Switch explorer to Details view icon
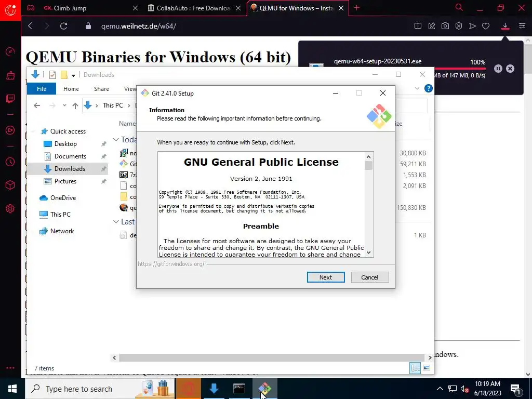Viewport: 532px width, 399px height. point(415,368)
